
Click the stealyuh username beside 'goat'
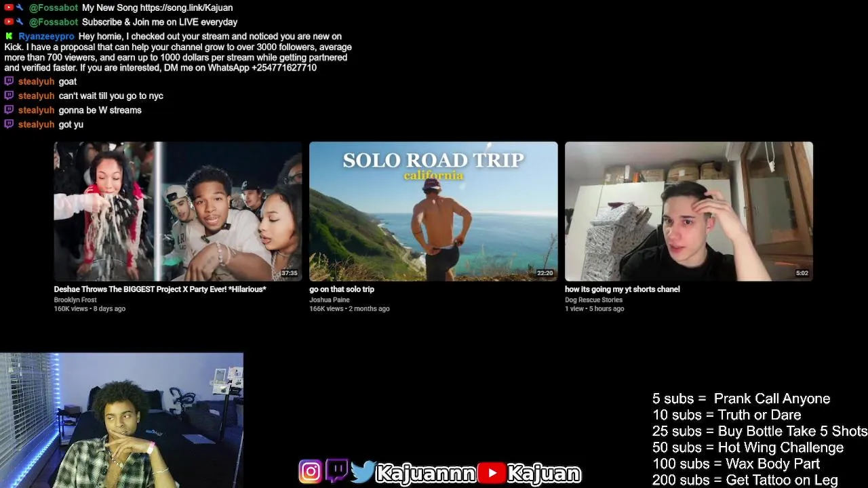click(x=36, y=81)
